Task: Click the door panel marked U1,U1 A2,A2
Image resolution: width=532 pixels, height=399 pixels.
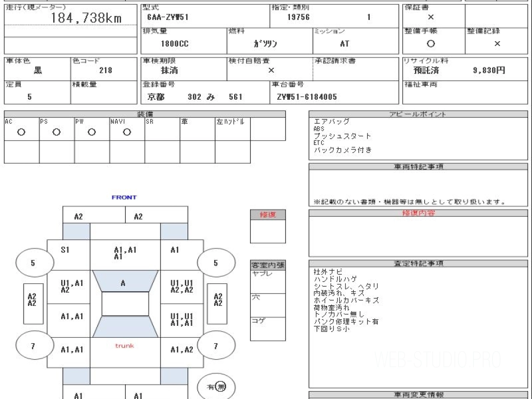Action: pos(182,287)
